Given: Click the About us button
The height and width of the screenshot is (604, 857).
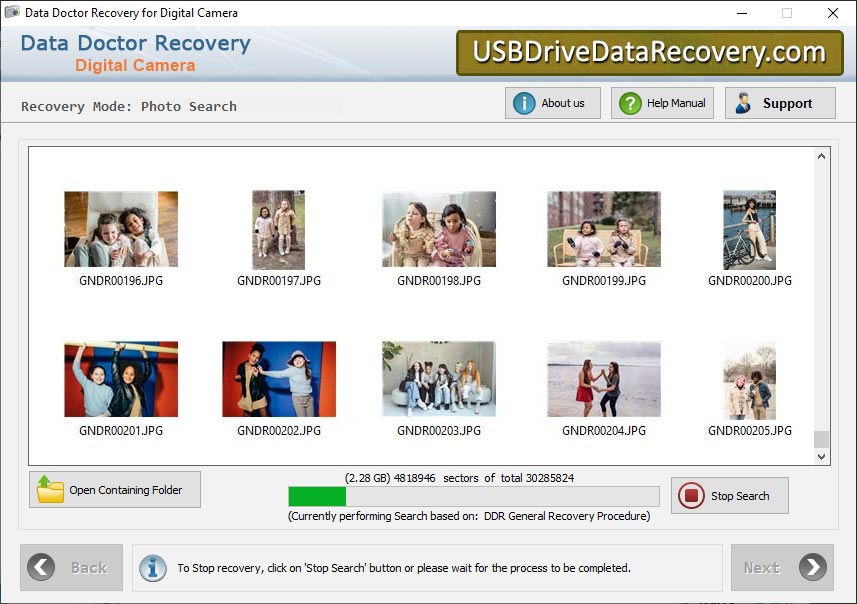Looking at the screenshot, I should 553,102.
